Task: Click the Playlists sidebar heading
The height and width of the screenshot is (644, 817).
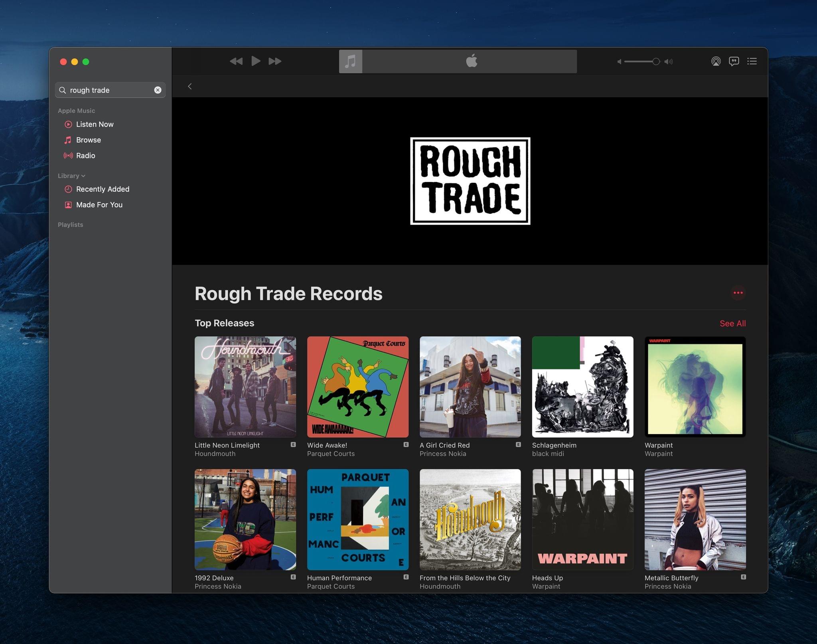Action: tap(70, 225)
